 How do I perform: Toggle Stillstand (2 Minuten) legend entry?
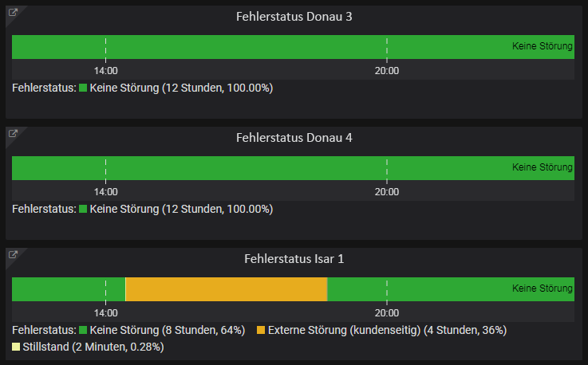coord(93,347)
